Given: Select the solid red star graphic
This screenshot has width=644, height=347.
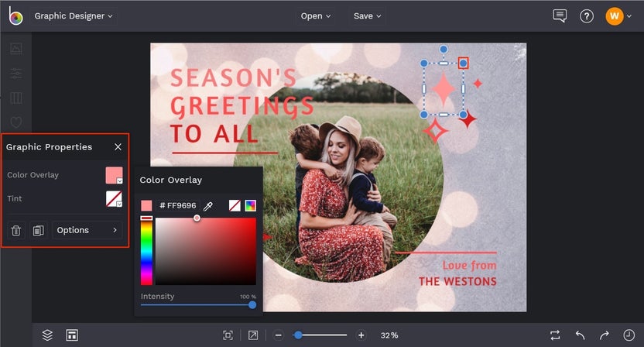Looking at the screenshot, I should [468, 119].
